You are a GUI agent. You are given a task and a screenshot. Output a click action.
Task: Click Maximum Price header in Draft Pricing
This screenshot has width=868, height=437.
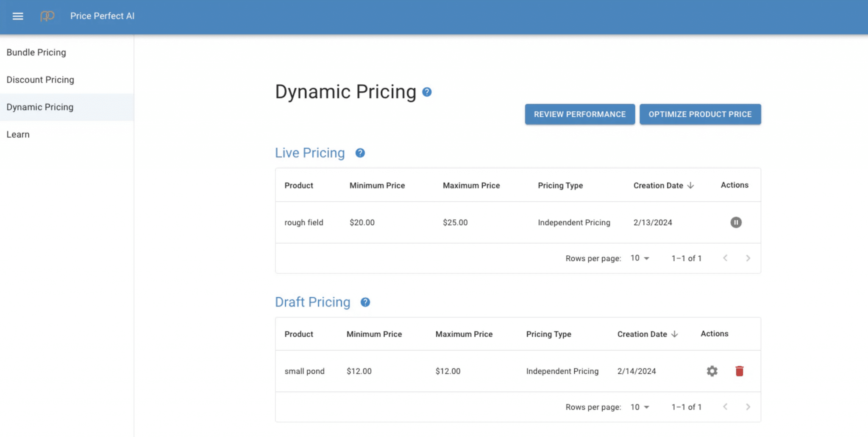pos(464,334)
